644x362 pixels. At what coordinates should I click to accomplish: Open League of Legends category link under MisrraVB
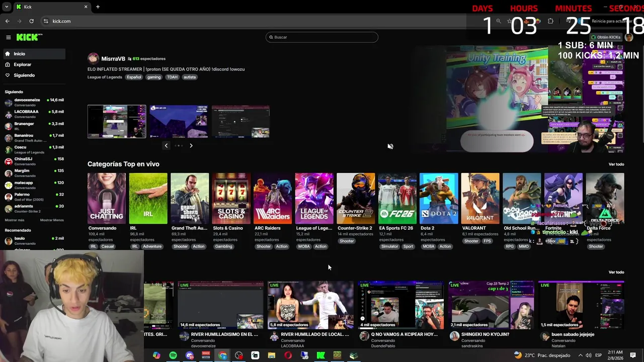[105, 77]
